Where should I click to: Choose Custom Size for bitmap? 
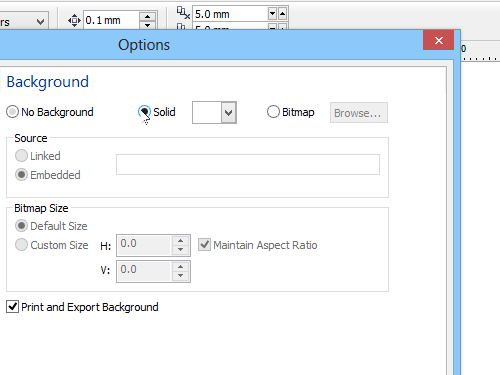21,245
